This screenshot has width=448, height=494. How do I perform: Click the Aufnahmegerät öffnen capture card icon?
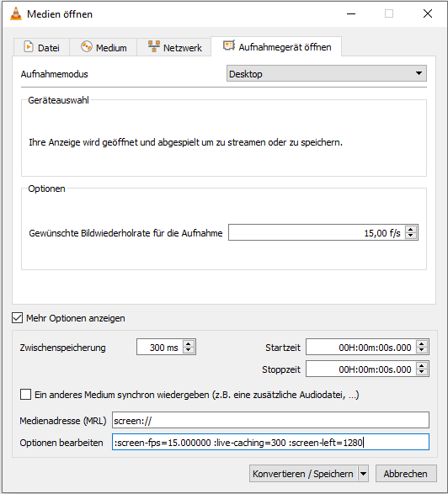(229, 45)
